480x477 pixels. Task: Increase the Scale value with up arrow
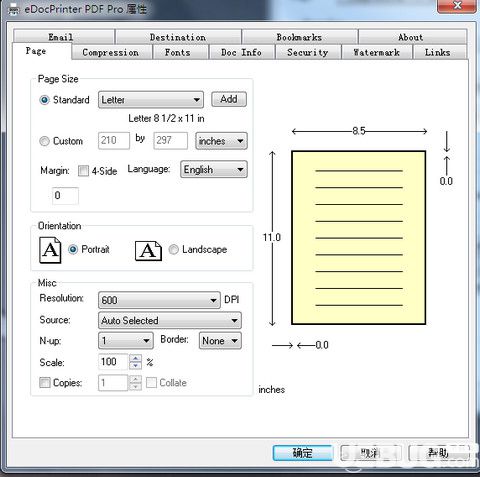click(135, 358)
